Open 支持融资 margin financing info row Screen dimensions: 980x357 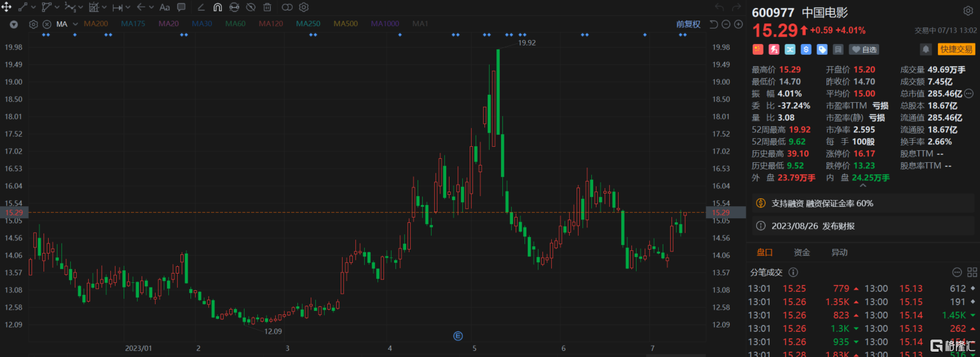[863, 204]
